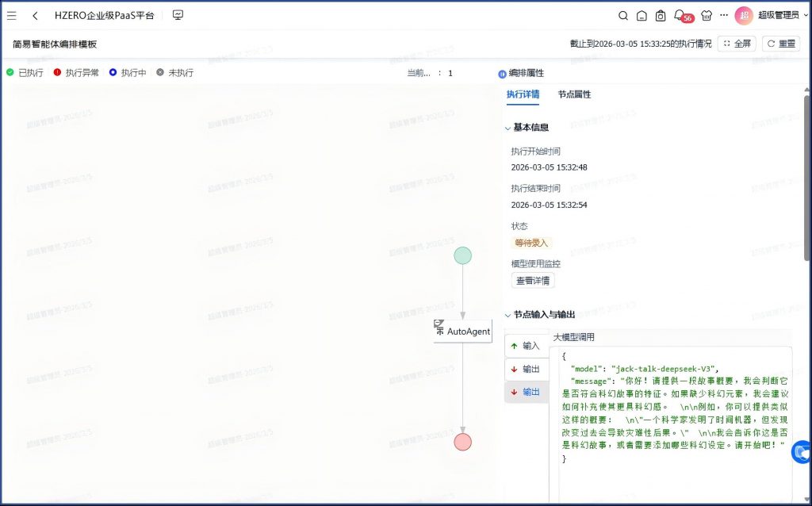Open the monitor icon beside platform title

pyautogui.click(x=178, y=15)
